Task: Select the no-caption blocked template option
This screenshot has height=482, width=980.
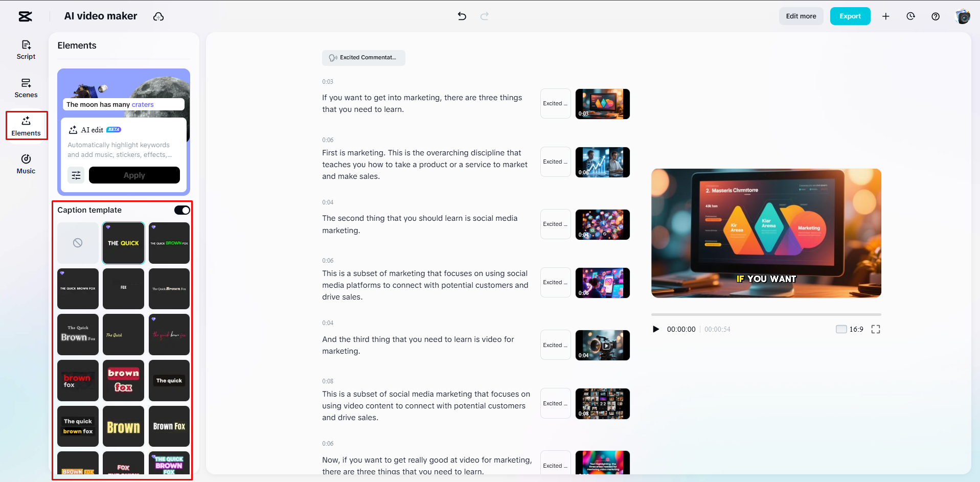Action: tap(77, 243)
